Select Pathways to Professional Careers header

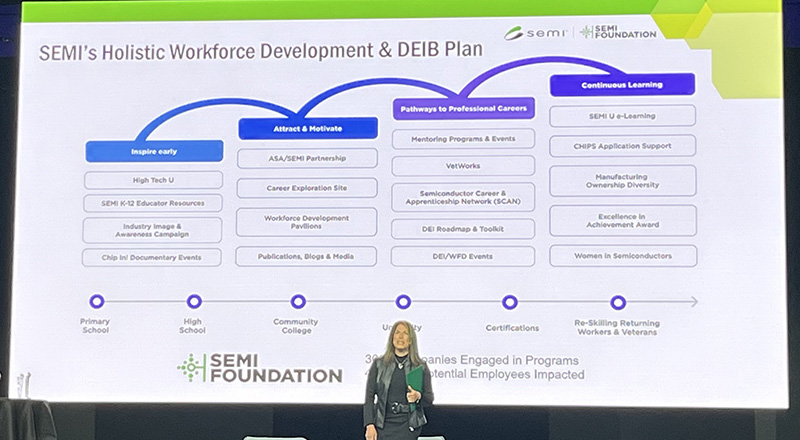(x=463, y=109)
